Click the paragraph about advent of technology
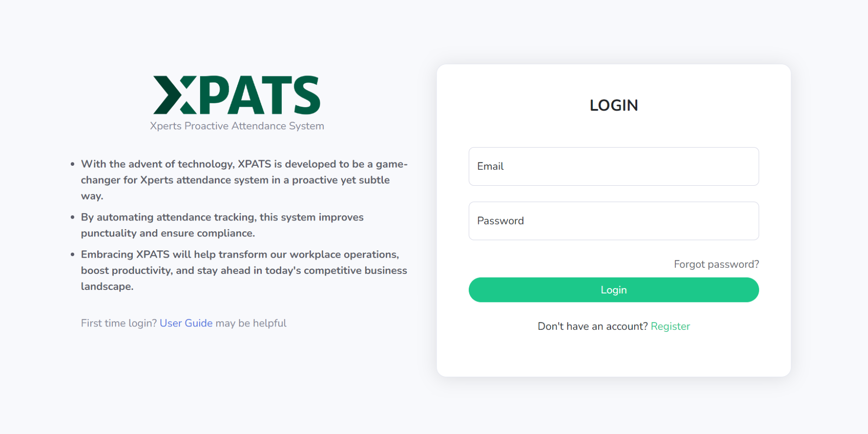The image size is (868, 434). point(243,180)
